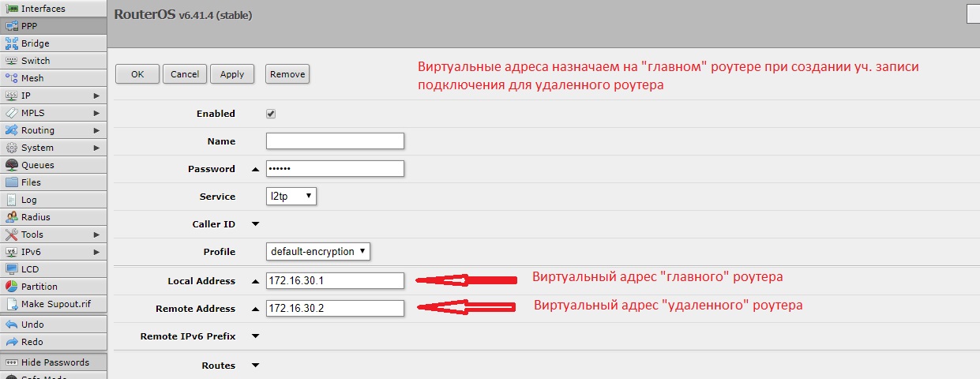Viewport: 980px width, 379px height.
Task: Click the Hide Passwords label
Action: [55, 362]
